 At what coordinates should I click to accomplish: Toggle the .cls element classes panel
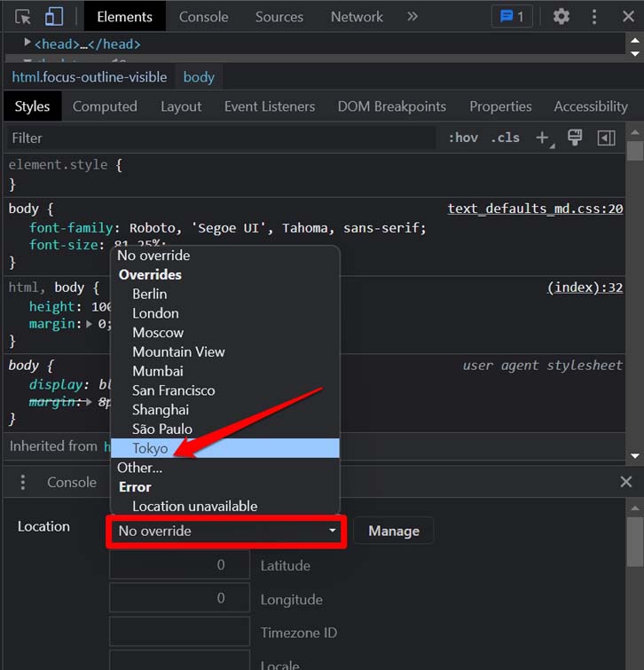[506, 138]
